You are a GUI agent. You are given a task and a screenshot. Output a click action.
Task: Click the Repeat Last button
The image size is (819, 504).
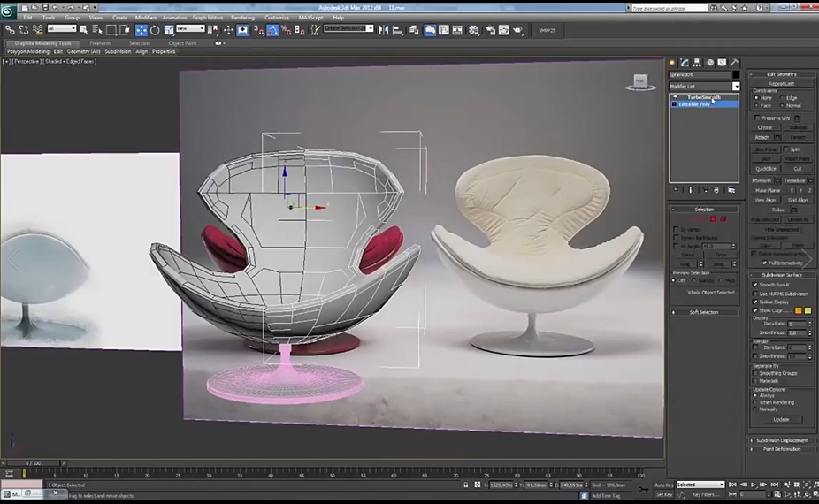pyautogui.click(x=781, y=84)
